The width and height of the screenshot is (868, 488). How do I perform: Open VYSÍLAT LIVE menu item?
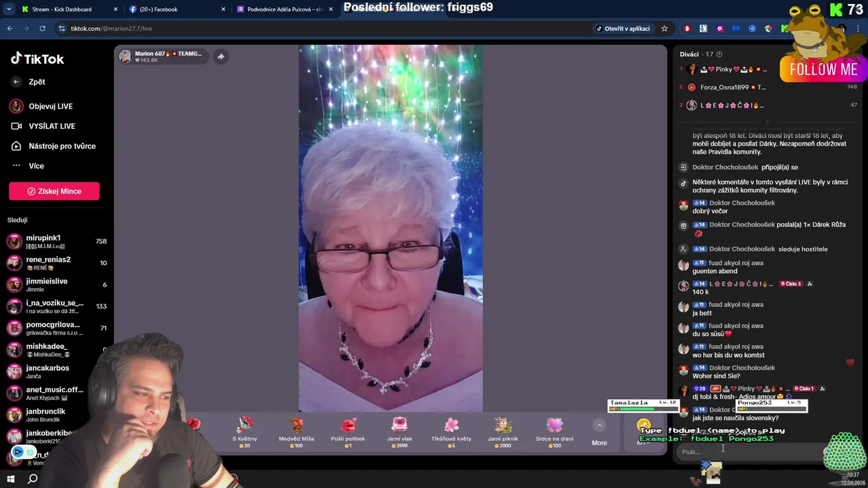[x=52, y=126]
